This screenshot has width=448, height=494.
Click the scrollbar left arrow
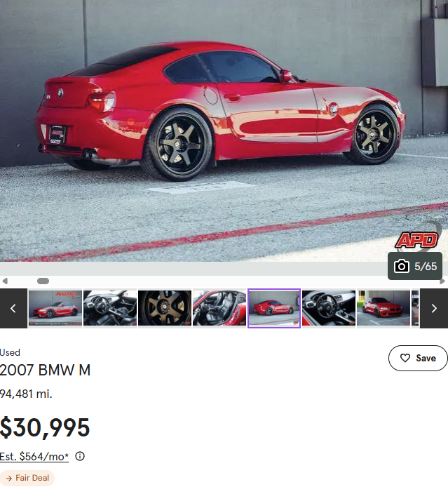5,281
